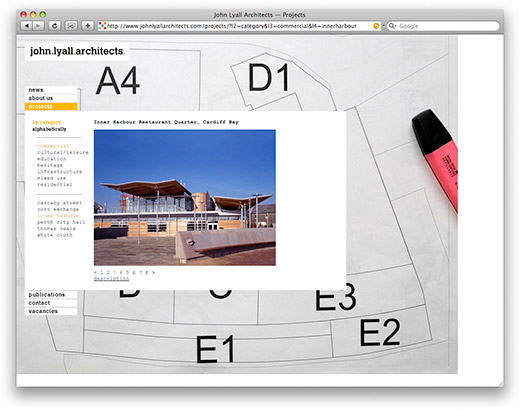This screenshot has height=410, width=520.
Task: Click the Inner Harbour building photo
Action: tap(185, 198)
